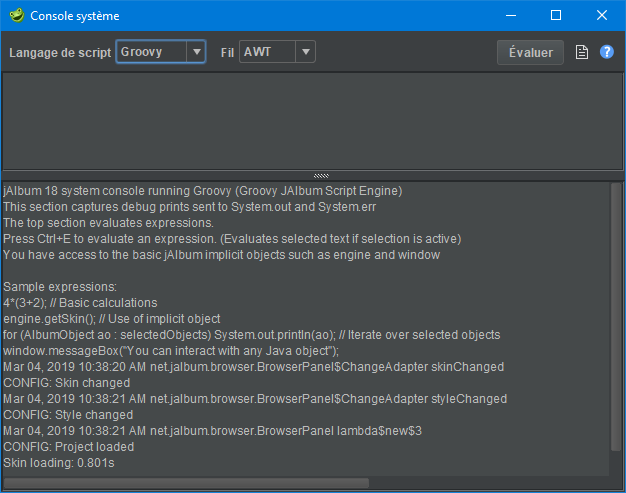Click the Évaluer button

pos(530,52)
